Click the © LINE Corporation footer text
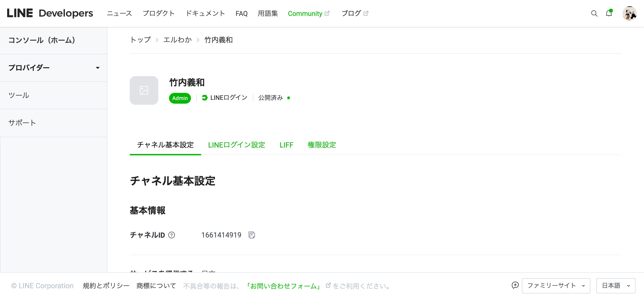644x299 pixels. (42, 286)
